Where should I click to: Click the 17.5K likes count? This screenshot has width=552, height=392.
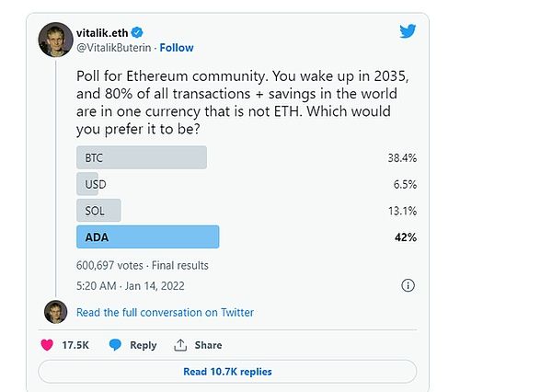pyautogui.click(x=75, y=345)
